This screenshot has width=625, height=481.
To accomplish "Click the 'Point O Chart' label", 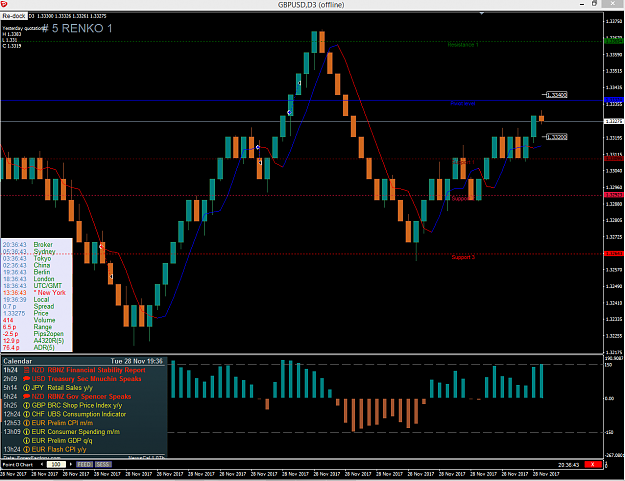I will tap(18, 465).
